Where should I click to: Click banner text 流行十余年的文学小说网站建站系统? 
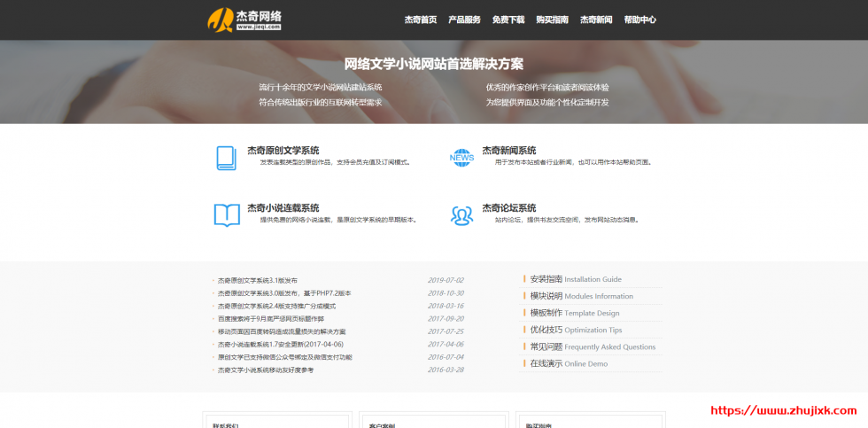tap(321, 88)
